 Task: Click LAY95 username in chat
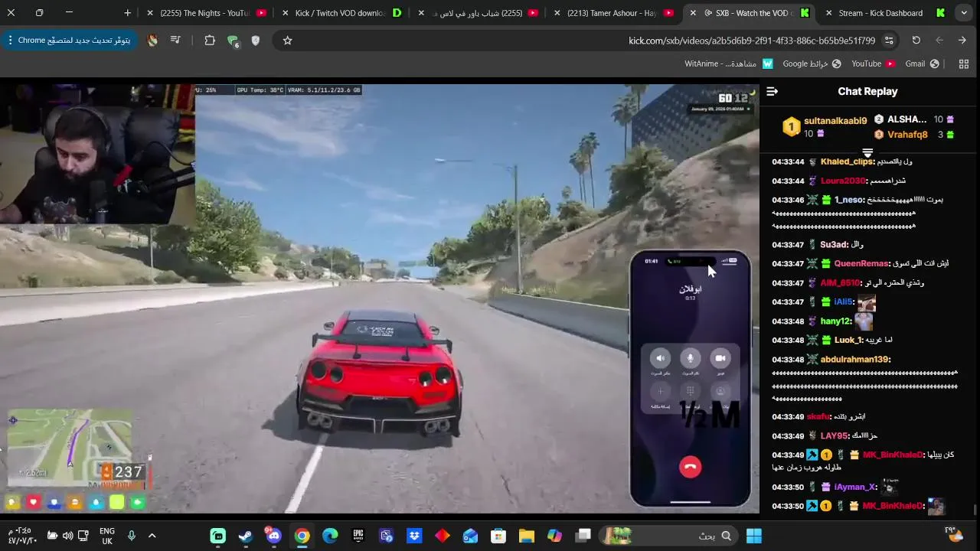[835, 436]
